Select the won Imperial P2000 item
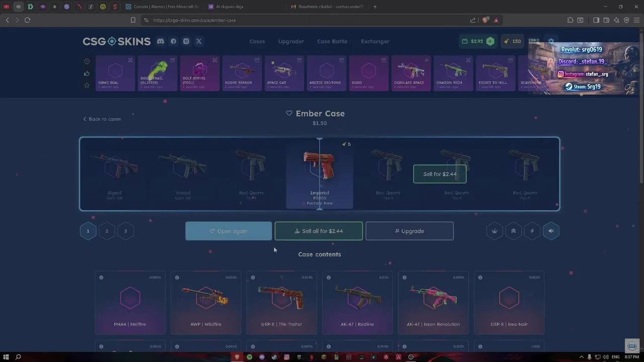 319,173
